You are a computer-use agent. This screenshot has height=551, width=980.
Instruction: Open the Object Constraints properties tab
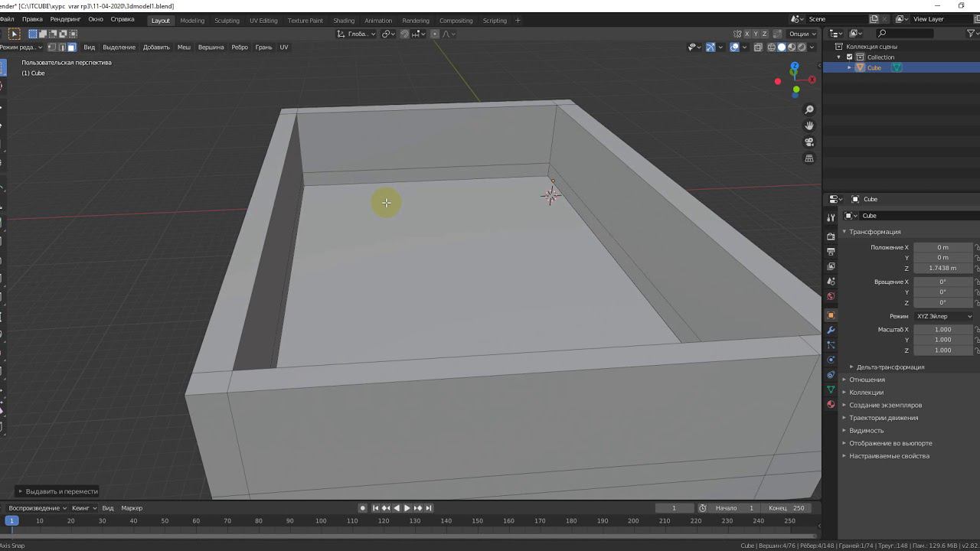point(831,375)
